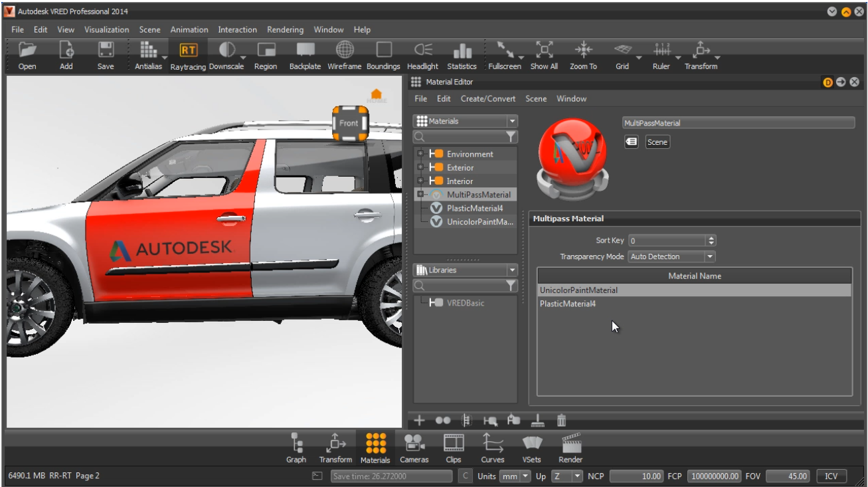
Task: Open the Cameras module
Action: (414, 448)
